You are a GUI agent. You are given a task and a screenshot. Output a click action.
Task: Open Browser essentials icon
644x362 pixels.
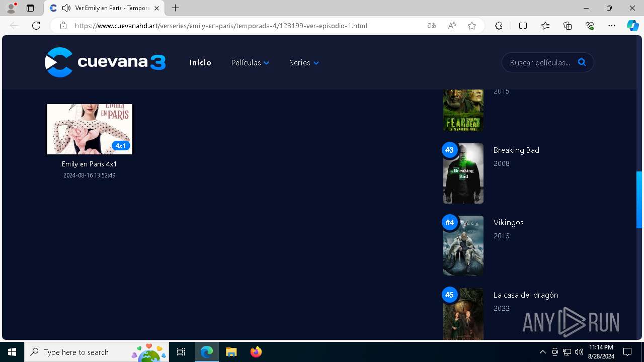click(x=590, y=26)
